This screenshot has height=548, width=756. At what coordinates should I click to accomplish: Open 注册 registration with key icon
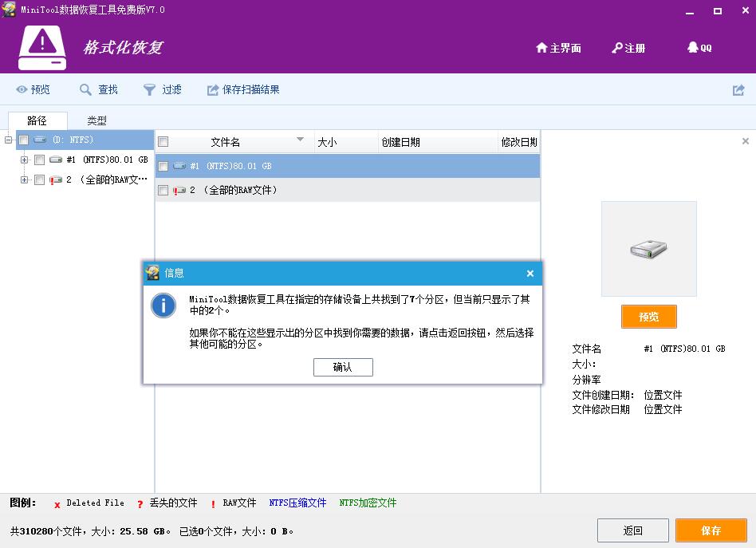pyautogui.click(x=628, y=48)
